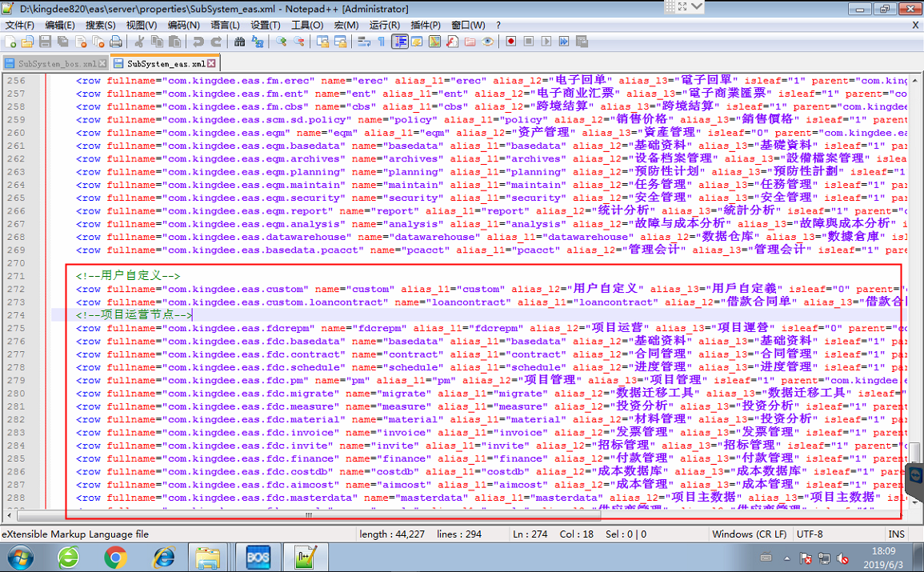Open Folder as Workspace icon
Viewport: 924px width, 572px height.
(470, 42)
